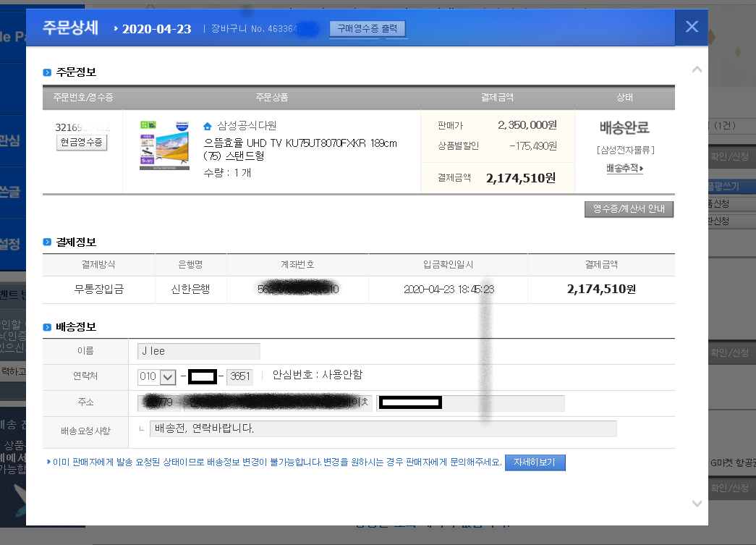Screen dimensions: 756x545
Task: Click the name field containing J lee
Action: [x=199, y=351]
